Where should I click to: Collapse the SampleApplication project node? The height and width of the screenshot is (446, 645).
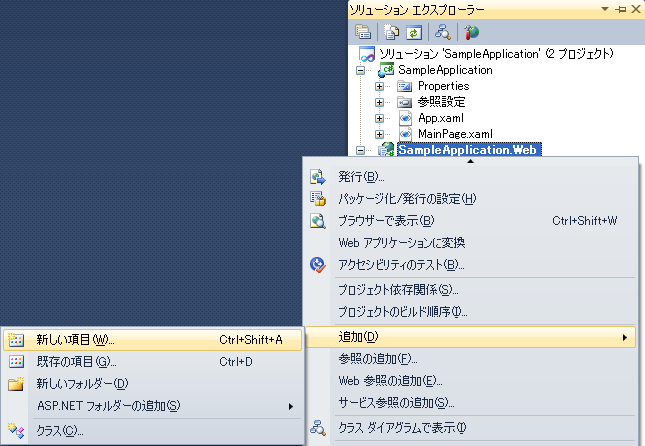coord(360,70)
